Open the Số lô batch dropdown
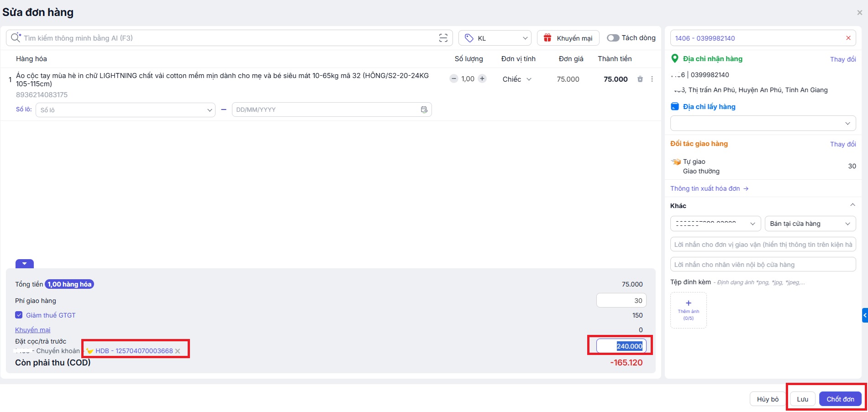 point(126,110)
